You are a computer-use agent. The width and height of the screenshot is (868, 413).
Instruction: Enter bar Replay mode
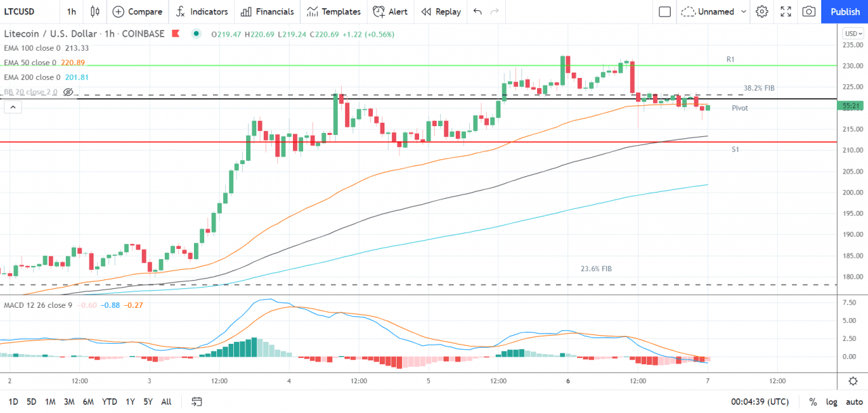click(x=441, y=12)
